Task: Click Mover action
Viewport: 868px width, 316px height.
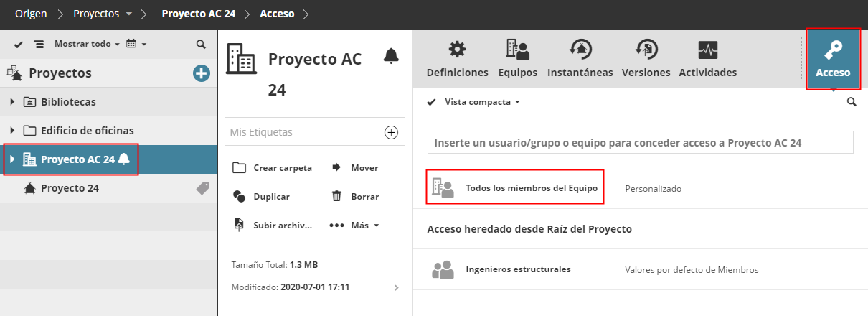Action: click(354, 167)
